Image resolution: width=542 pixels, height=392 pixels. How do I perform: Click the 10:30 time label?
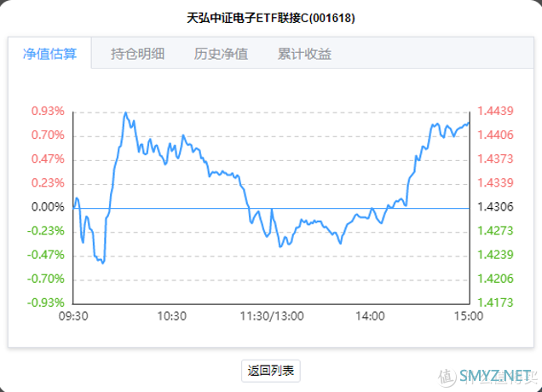click(172, 316)
